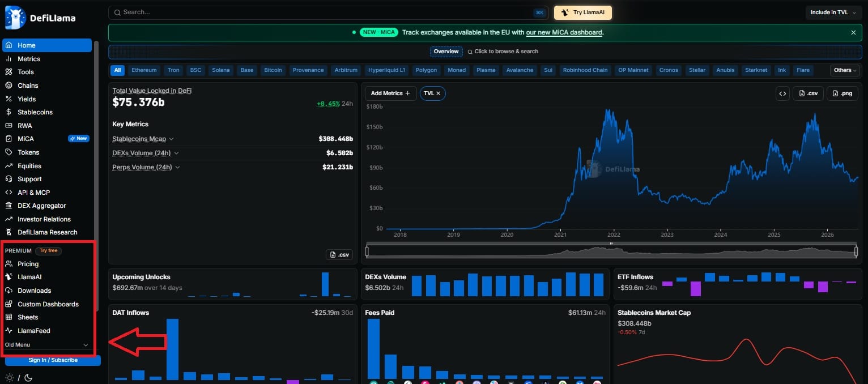This screenshot has width=868, height=384.
Task: Remove the TVL metric chip
Action: (x=438, y=93)
